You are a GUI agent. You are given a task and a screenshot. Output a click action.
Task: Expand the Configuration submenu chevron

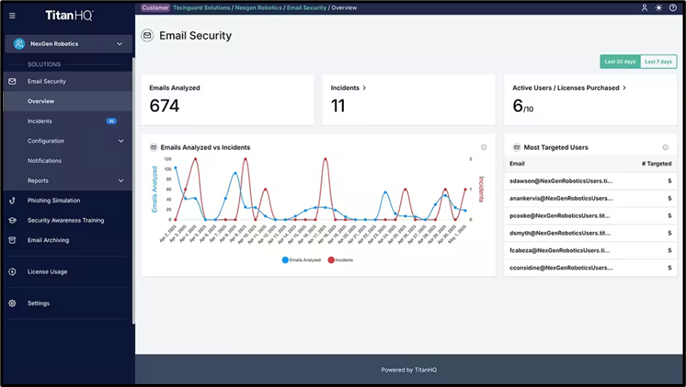121,141
